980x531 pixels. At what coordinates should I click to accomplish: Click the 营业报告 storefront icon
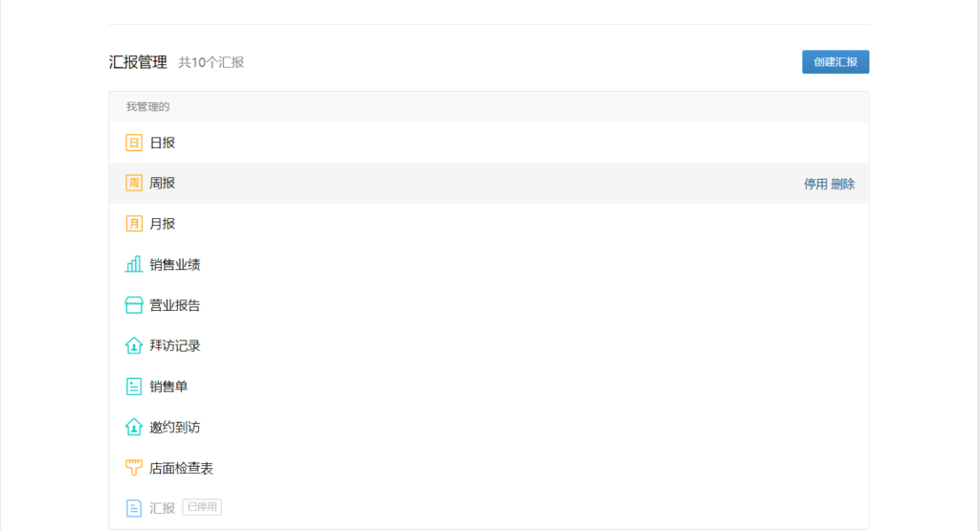point(134,305)
